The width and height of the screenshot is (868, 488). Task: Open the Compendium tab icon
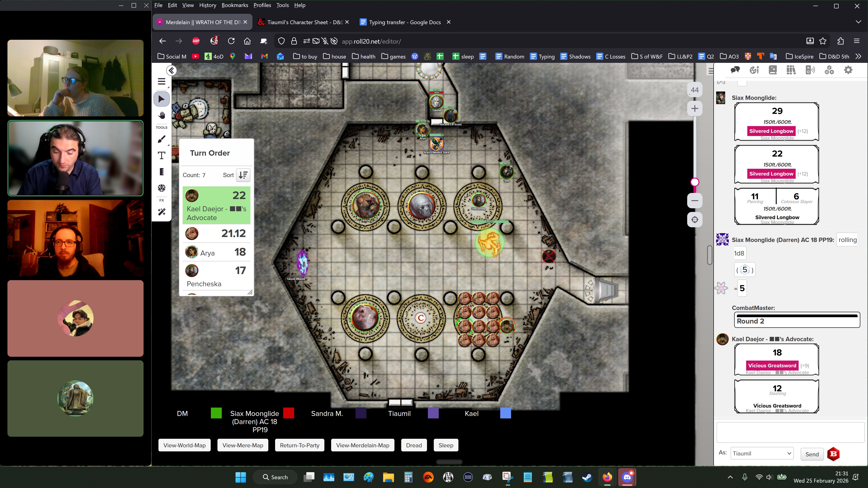[791, 70]
